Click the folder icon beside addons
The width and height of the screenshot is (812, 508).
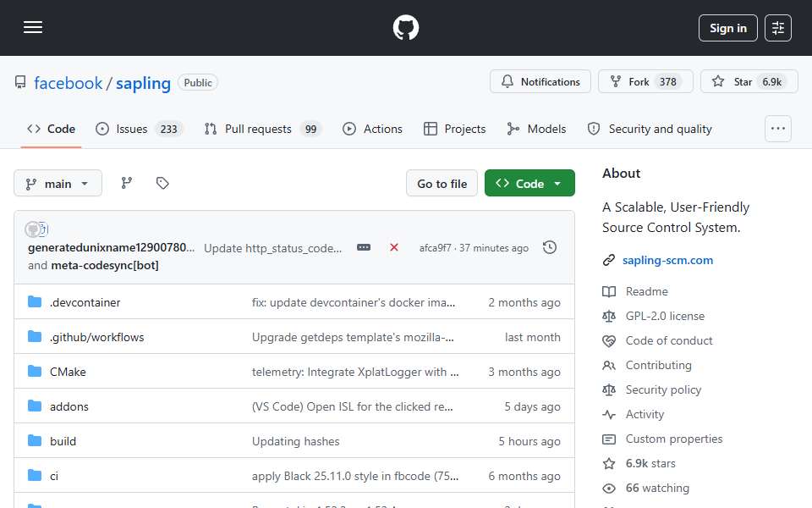[35, 406]
